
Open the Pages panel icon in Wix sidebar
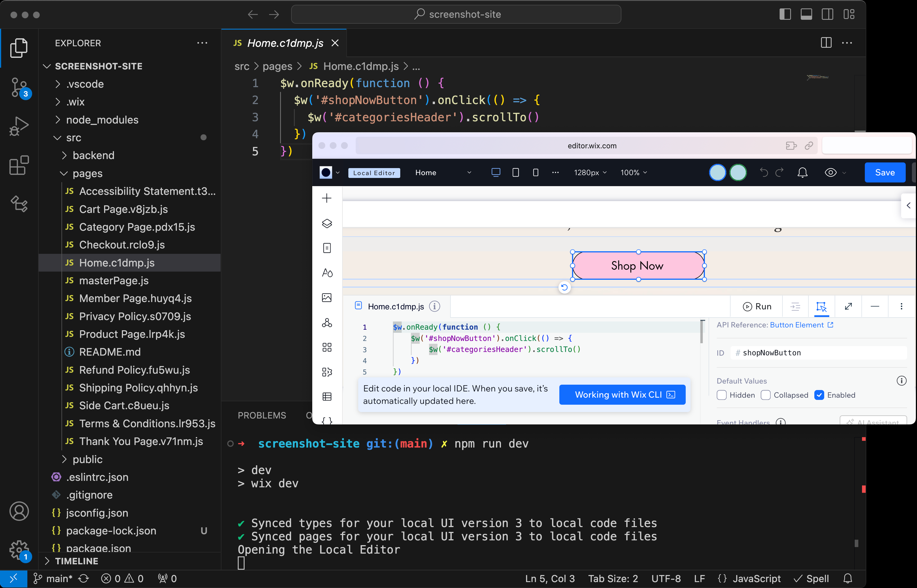point(327,248)
